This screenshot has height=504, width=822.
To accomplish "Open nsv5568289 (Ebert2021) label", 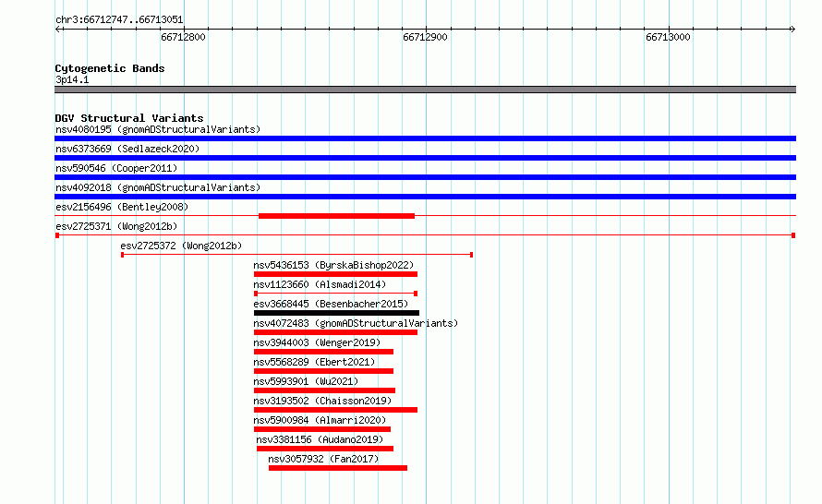I will pyautogui.click(x=315, y=362).
